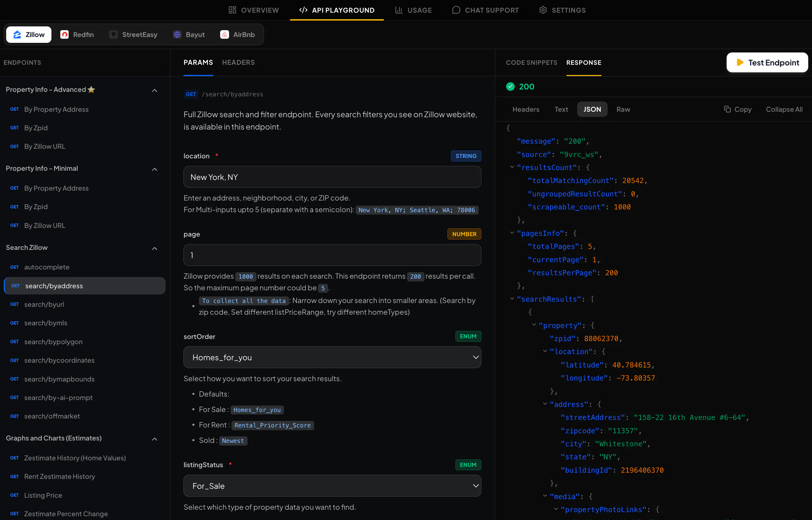This screenshot has width=812, height=520.
Task: Collapse the propertyPhotoLinks JSON node
Action: [x=556, y=509]
